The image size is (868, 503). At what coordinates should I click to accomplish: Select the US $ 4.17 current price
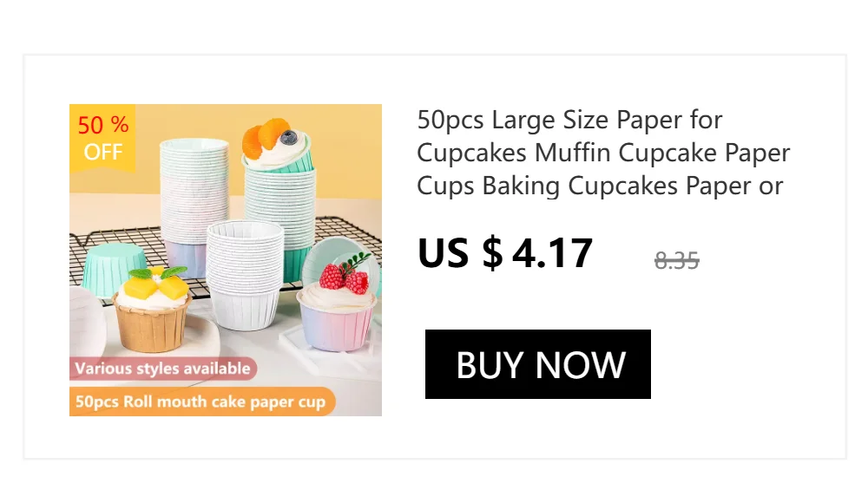[505, 253]
